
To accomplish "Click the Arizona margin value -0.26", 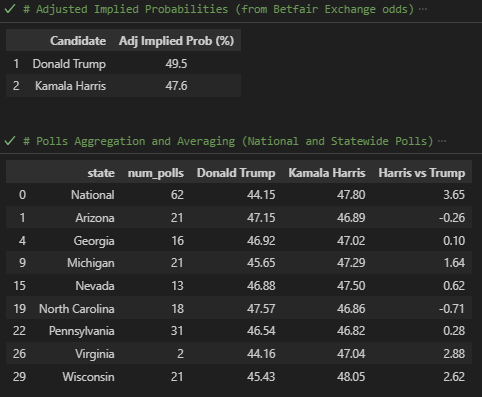I will click(x=452, y=218).
